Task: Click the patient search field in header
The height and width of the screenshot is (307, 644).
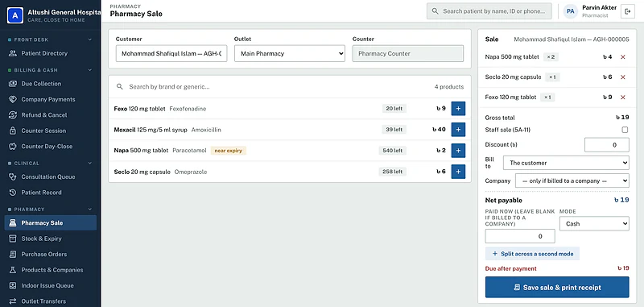Action: coord(489,11)
